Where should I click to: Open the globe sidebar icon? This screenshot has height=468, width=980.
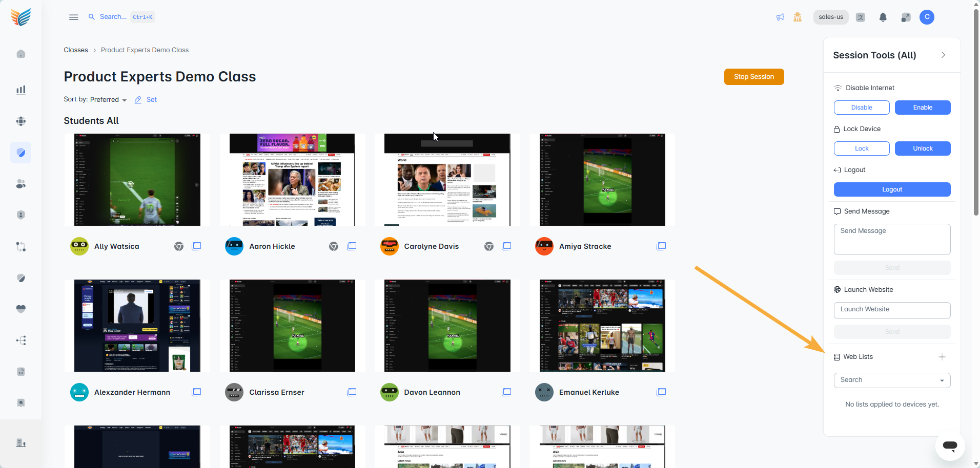point(21,121)
